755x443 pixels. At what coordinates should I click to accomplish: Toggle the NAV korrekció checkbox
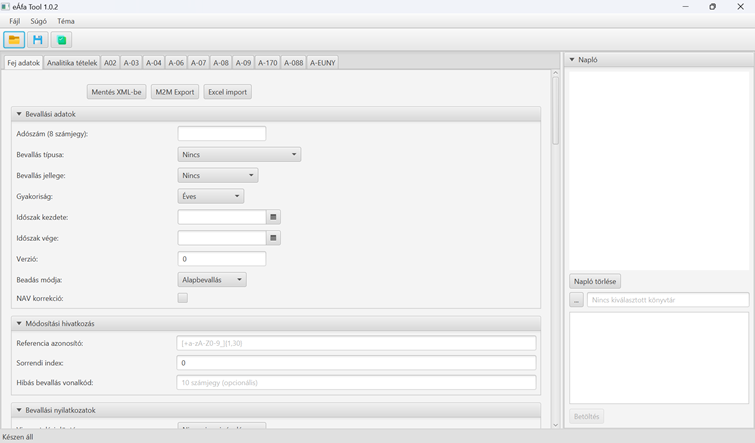183,298
